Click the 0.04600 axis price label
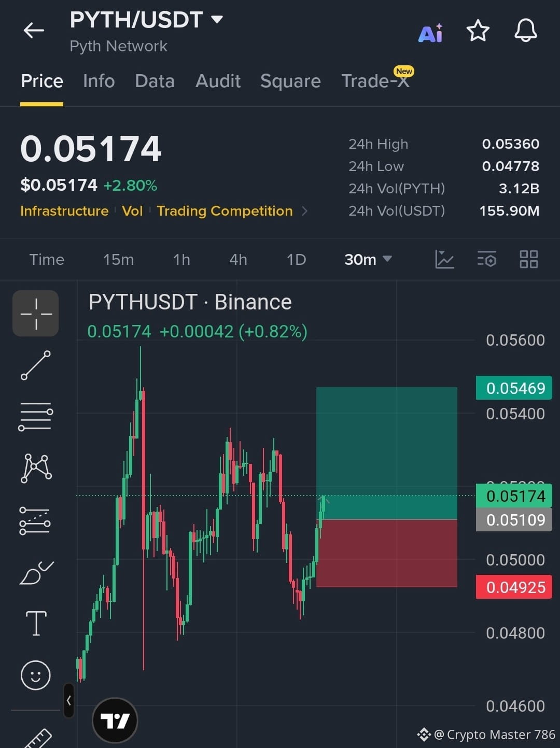 [515, 706]
